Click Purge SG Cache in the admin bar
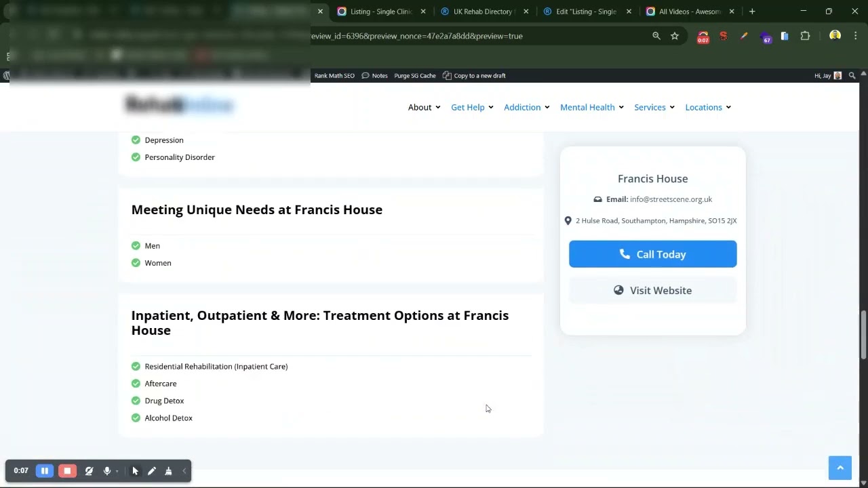868x488 pixels. coord(415,76)
